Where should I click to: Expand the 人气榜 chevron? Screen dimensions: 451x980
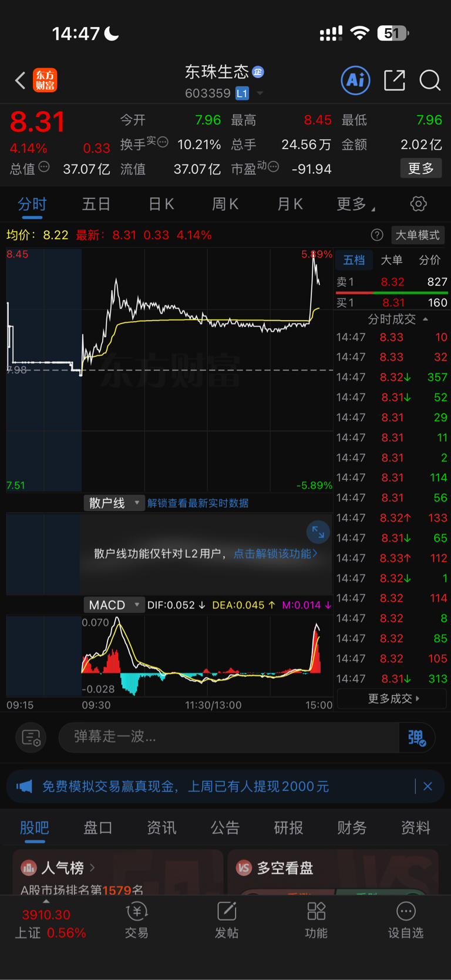tap(92, 867)
